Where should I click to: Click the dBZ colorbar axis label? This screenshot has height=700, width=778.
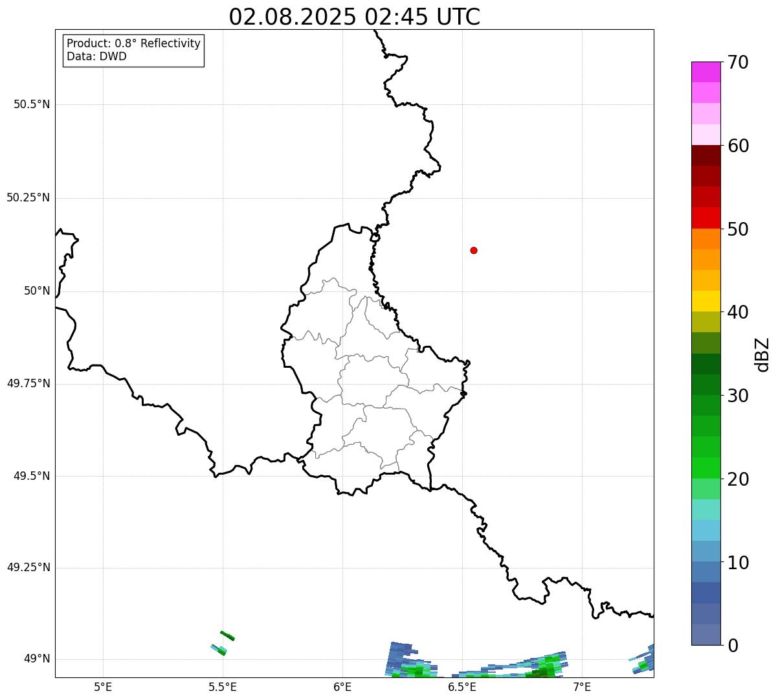click(x=762, y=354)
